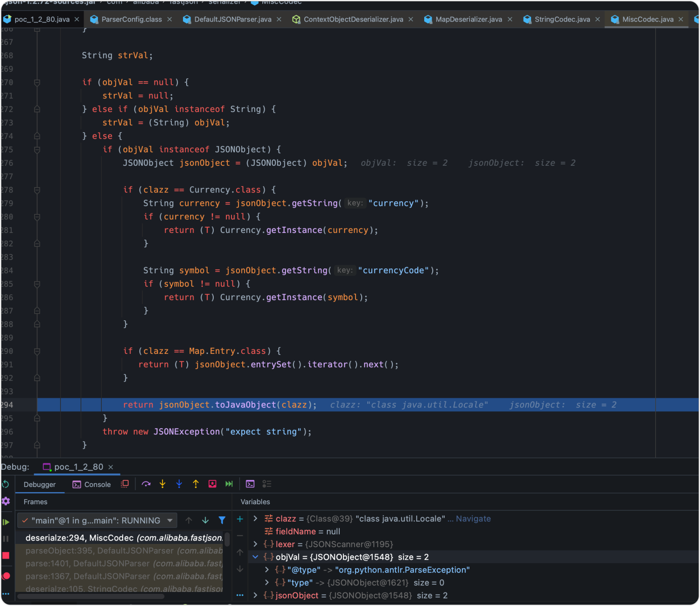
Task: Open the Console tab
Action: coord(91,485)
